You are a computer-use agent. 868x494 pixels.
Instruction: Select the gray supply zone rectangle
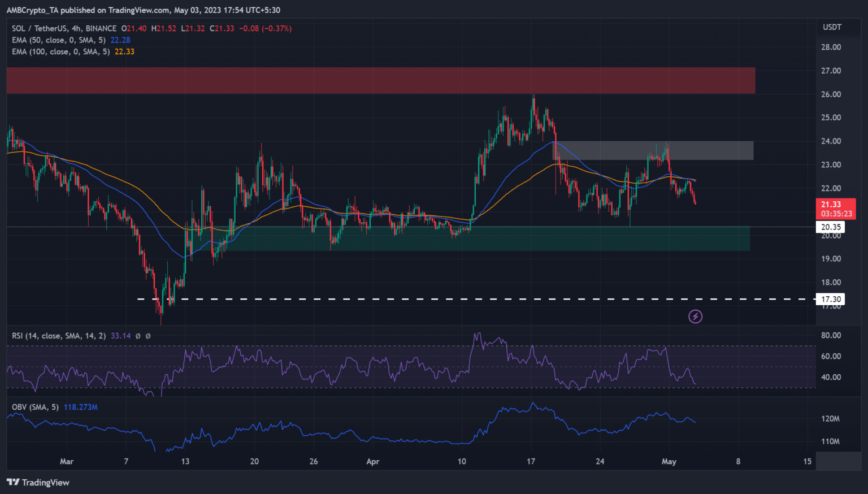pos(653,150)
